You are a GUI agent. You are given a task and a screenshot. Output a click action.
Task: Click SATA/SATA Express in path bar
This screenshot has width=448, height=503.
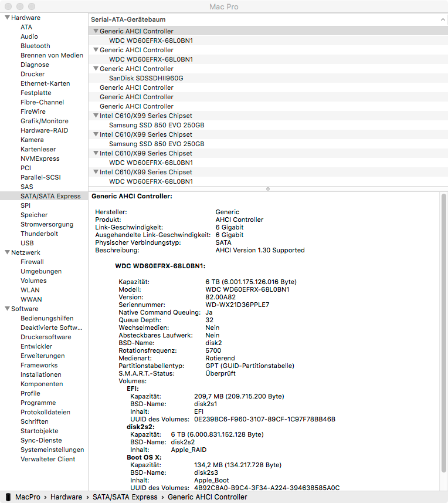click(x=125, y=497)
